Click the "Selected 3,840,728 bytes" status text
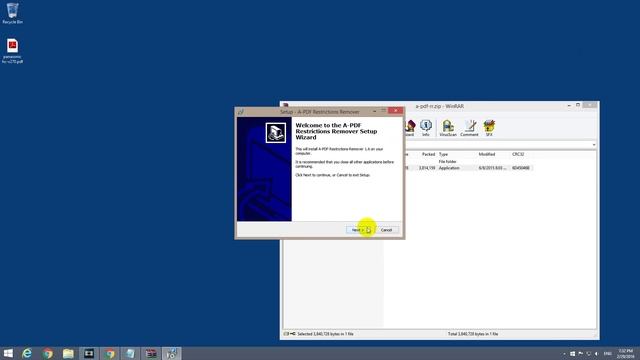The height and width of the screenshot is (360, 640). (x=325, y=334)
